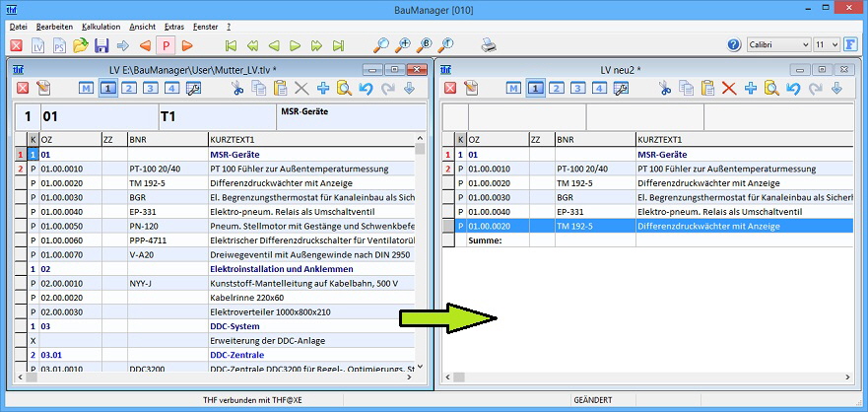Toggle the red P button in main toolbar

[167, 45]
